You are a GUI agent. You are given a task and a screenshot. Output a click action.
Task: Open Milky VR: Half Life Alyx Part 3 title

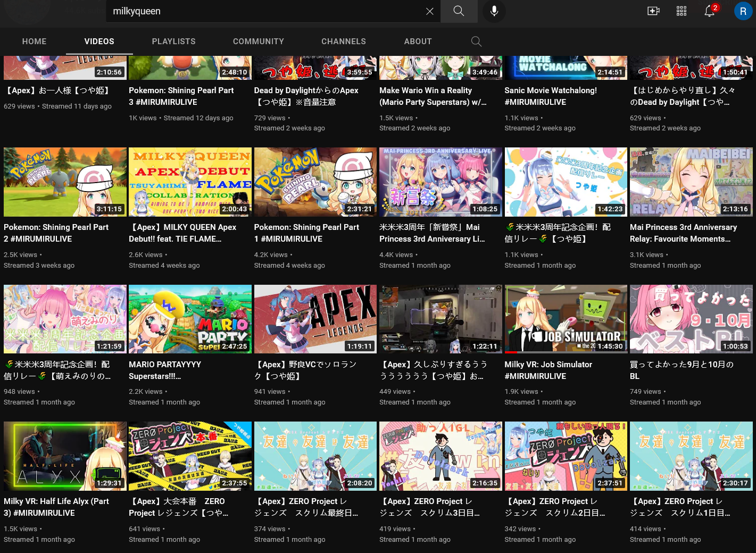pyautogui.click(x=56, y=507)
